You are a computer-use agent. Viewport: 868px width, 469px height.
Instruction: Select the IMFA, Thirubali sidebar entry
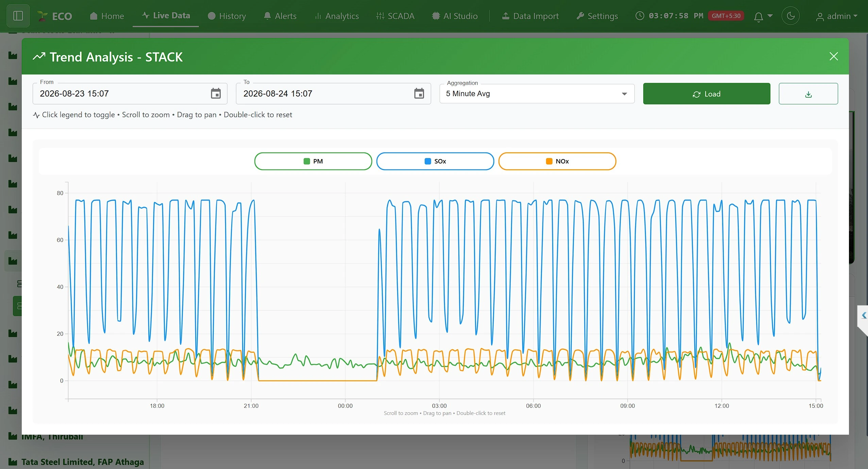point(52,436)
